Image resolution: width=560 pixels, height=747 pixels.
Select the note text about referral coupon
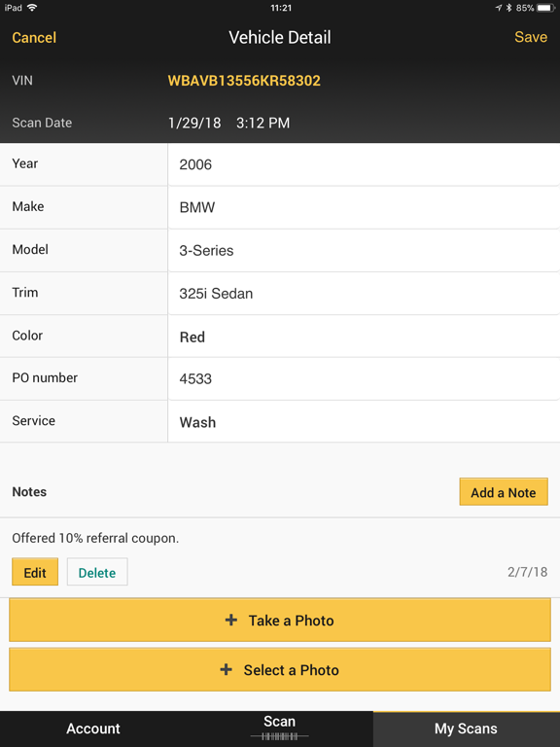pyautogui.click(x=95, y=538)
